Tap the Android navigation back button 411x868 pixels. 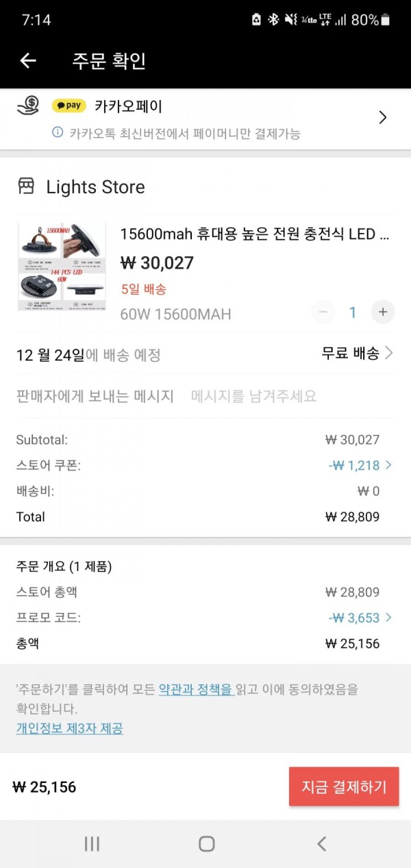[x=321, y=843]
